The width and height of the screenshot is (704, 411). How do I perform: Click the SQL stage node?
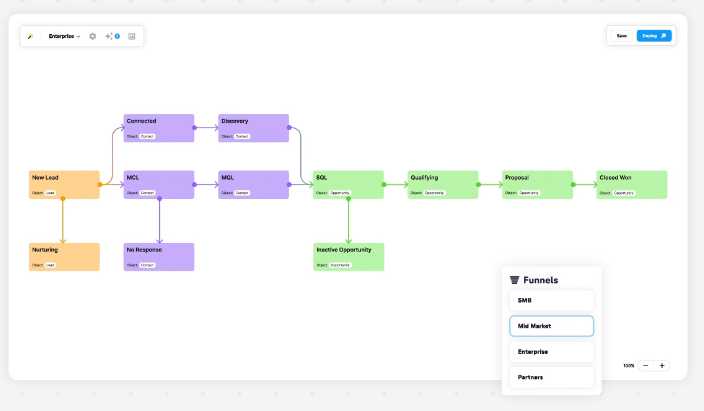click(x=348, y=184)
